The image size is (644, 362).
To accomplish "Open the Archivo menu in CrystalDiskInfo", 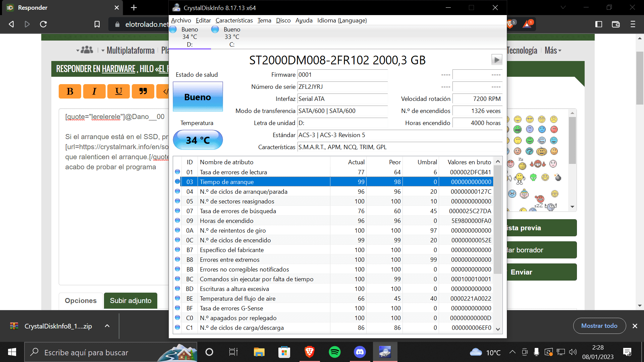I will click(181, 20).
